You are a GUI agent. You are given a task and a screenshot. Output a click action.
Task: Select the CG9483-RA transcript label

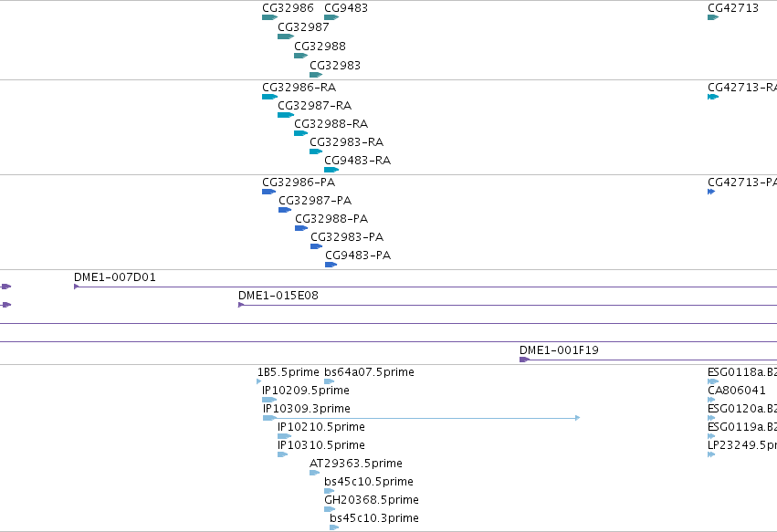357,161
